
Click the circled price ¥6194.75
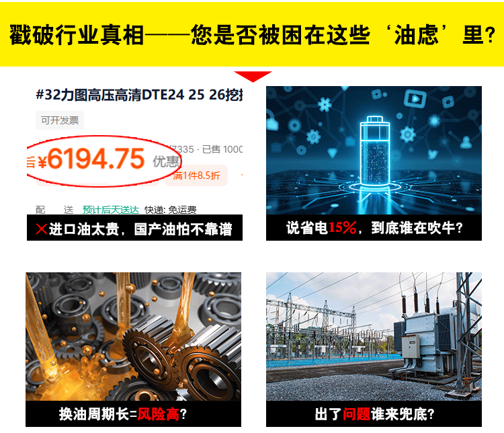pyautogui.click(x=91, y=159)
